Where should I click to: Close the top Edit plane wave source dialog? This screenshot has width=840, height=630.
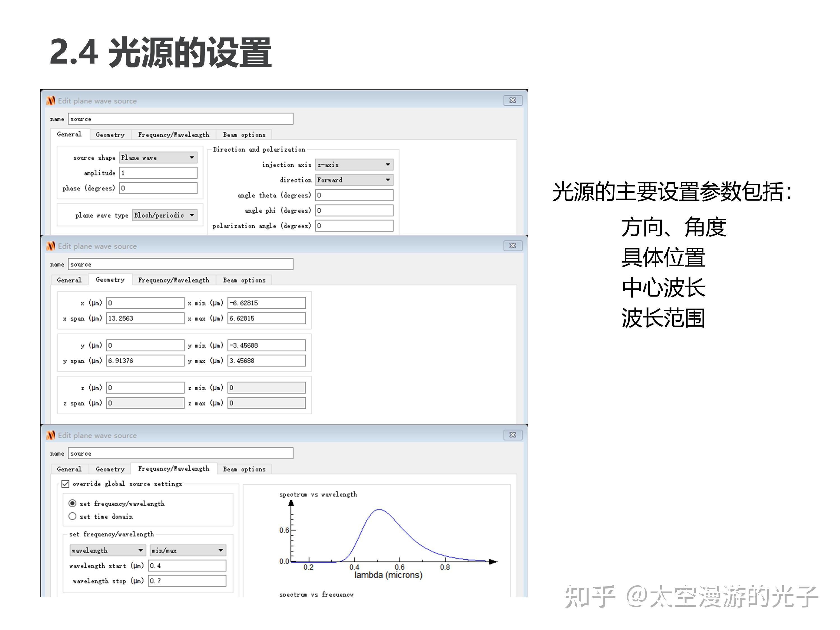pyautogui.click(x=513, y=101)
